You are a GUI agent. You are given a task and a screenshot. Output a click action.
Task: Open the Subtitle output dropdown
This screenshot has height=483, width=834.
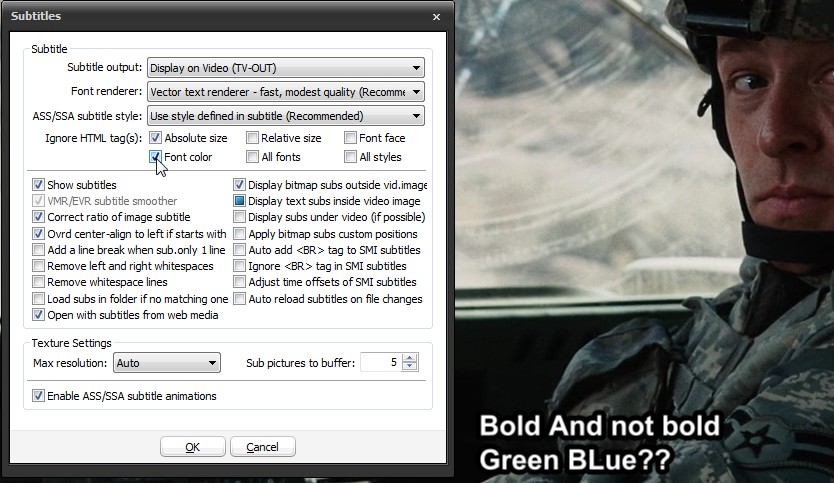tap(286, 68)
